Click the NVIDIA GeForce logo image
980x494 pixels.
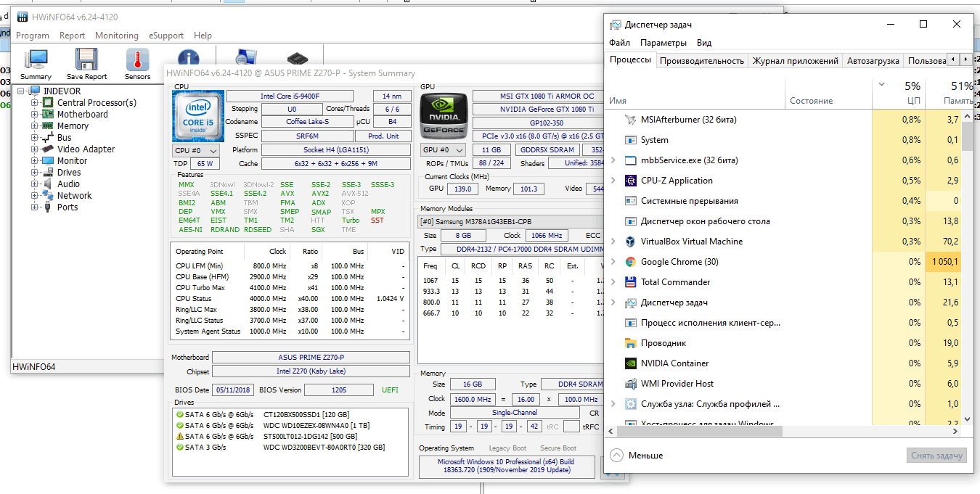pos(443,116)
